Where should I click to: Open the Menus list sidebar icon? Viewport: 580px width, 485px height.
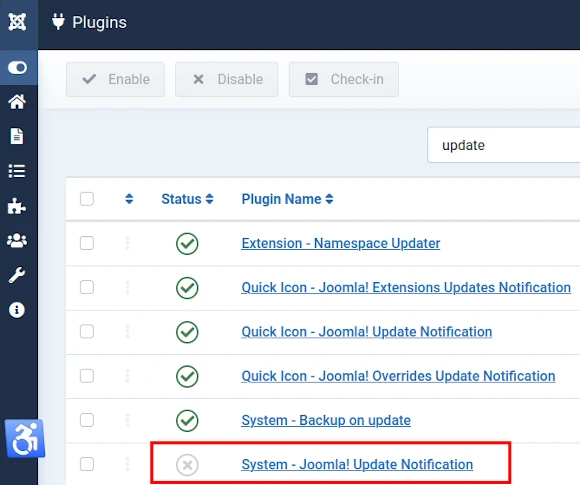(x=17, y=171)
